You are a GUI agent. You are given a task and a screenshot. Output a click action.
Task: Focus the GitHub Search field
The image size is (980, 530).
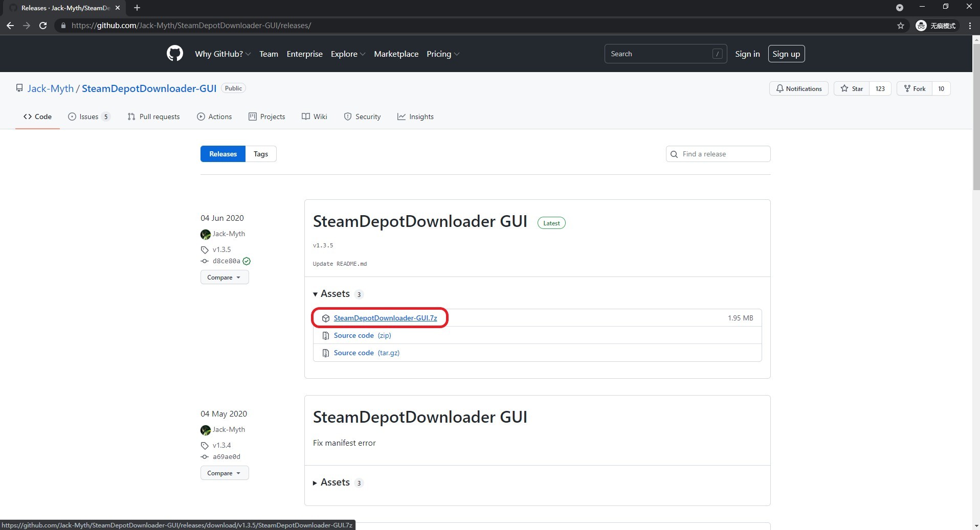point(665,54)
